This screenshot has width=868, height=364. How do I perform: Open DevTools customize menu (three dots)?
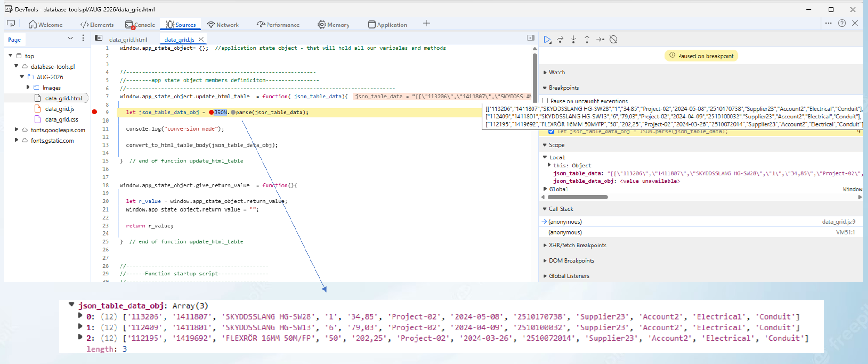(x=828, y=23)
